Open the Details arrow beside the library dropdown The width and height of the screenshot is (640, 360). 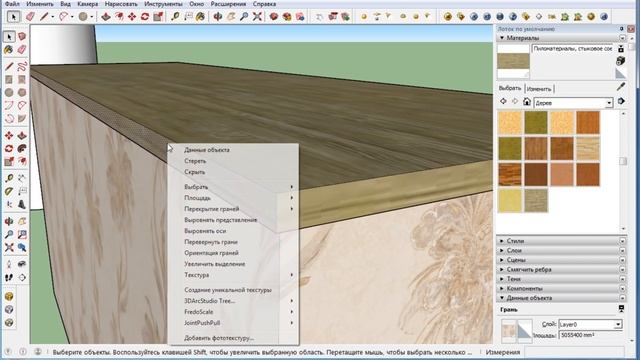[621, 101]
